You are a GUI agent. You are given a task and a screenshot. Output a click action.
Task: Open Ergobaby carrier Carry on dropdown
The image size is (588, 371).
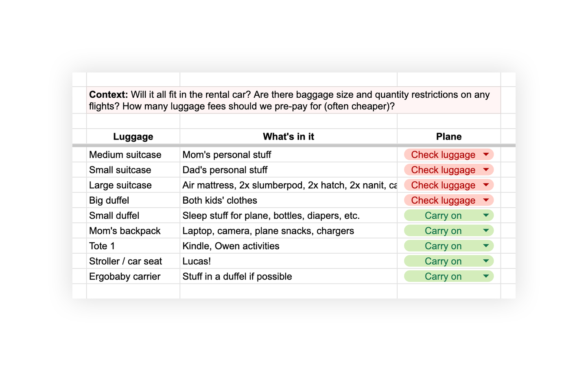(485, 277)
